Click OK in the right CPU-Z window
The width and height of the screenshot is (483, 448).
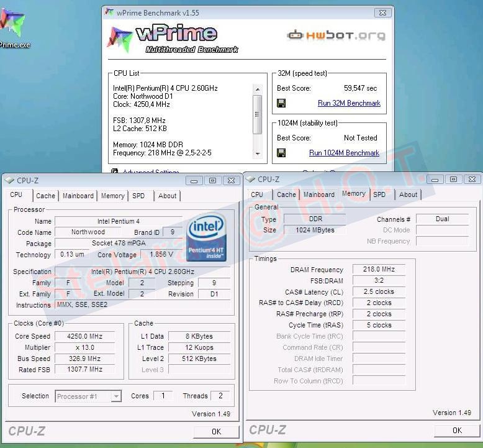(457, 430)
